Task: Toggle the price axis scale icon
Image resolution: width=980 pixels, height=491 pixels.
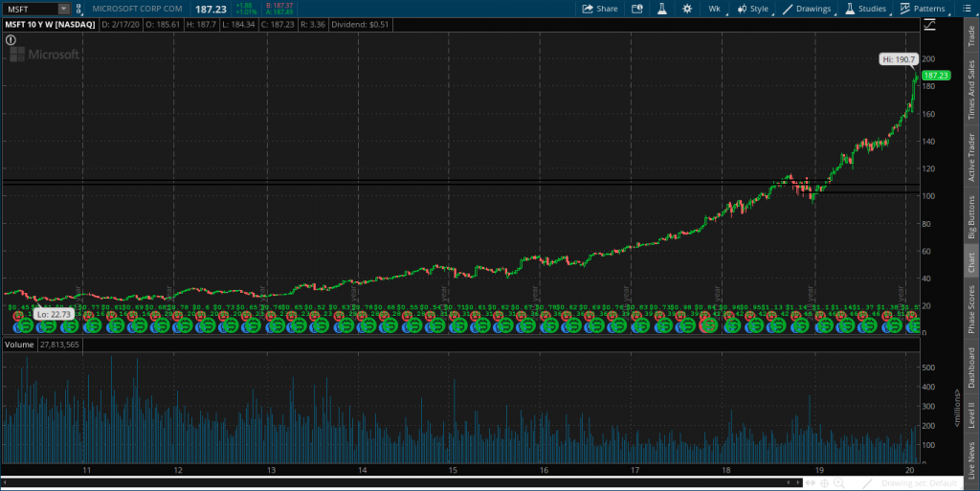Action: coord(929,24)
